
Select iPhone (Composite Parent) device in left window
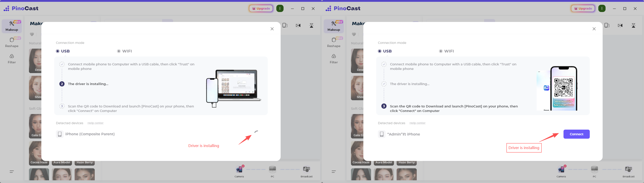point(90,134)
